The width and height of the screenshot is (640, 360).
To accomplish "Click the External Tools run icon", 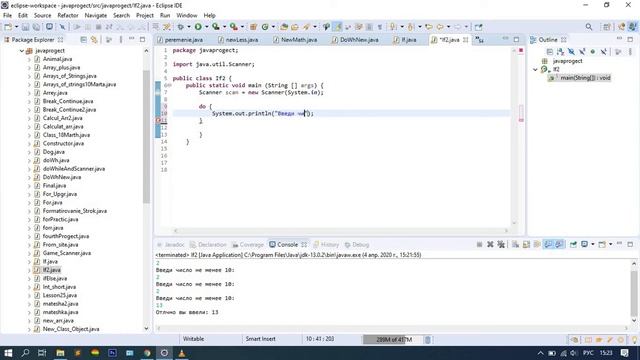I will pyautogui.click(x=233, y=27).
